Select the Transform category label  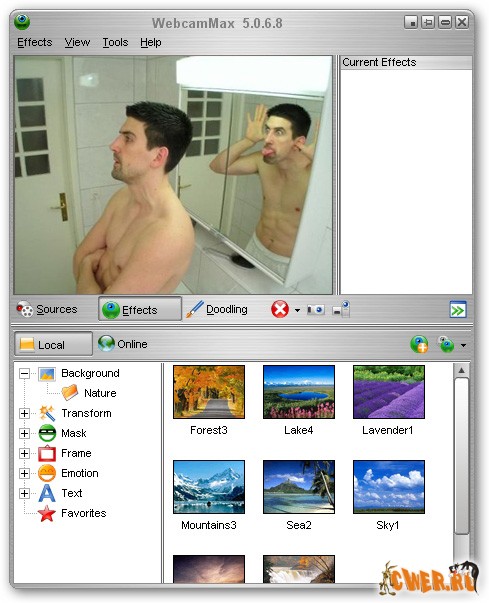[86, 413]
